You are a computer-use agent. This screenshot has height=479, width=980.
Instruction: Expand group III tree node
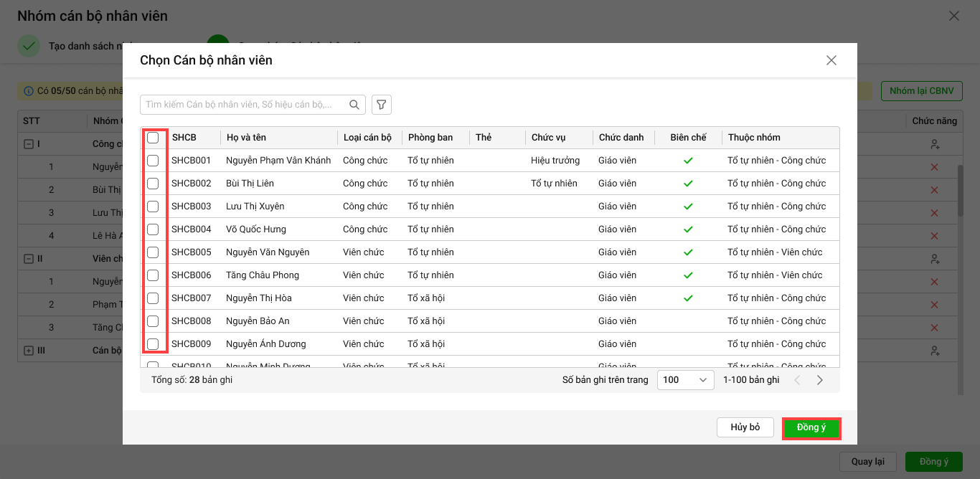(x=29, y=351)
